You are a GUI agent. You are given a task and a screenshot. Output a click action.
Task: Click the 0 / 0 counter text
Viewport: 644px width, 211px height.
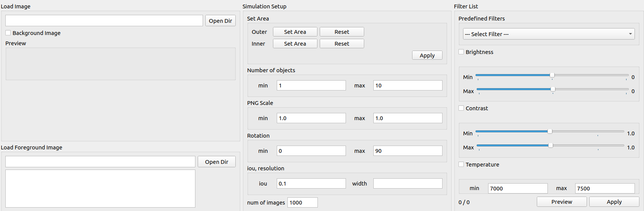(464, 202)
